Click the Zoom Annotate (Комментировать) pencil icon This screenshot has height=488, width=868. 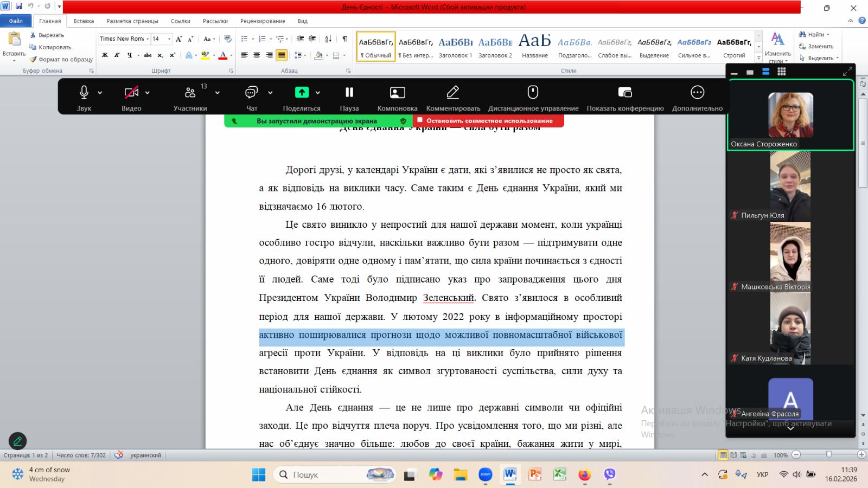tap(453, 93)
